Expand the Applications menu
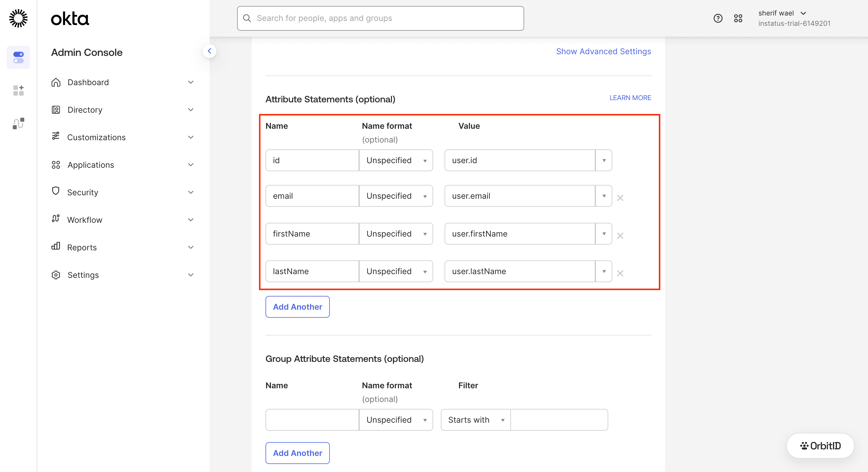The image size is (868, 472). (x=191, y=165)
